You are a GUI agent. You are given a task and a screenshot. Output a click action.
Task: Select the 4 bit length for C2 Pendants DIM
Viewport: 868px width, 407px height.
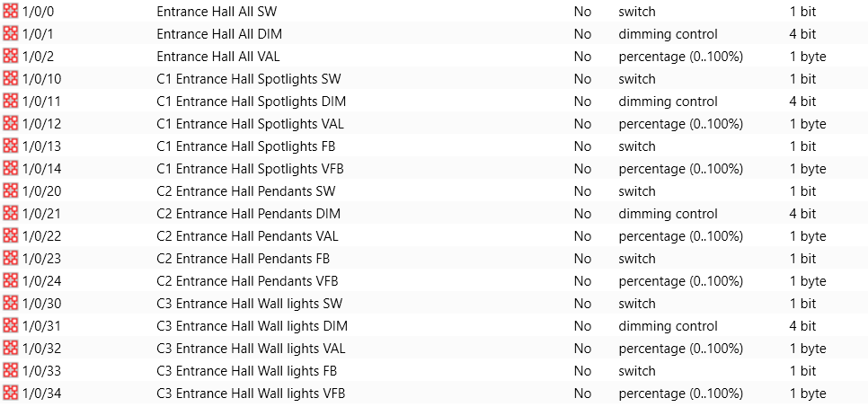point(802,214)
